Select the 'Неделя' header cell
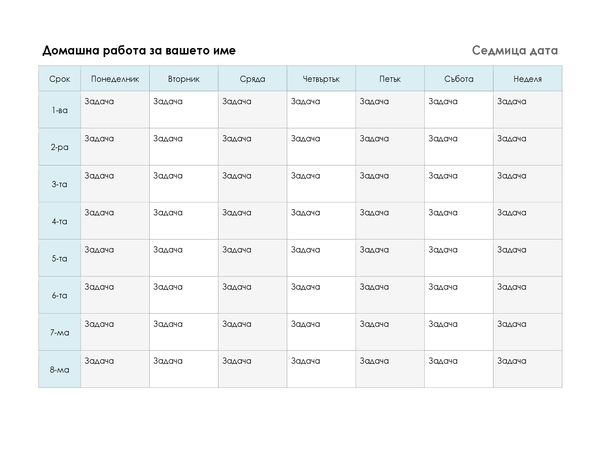The image size is (600, 462). pos(528,78)
